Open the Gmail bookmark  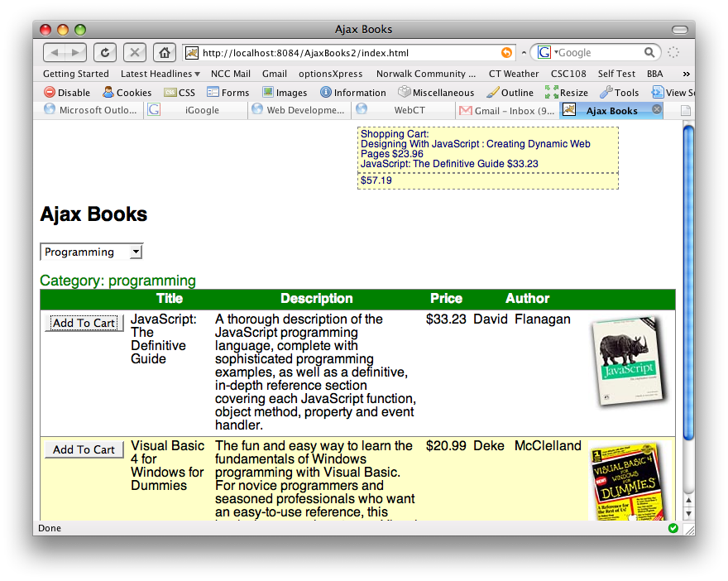pyautogui.click(x=275, y=74)
